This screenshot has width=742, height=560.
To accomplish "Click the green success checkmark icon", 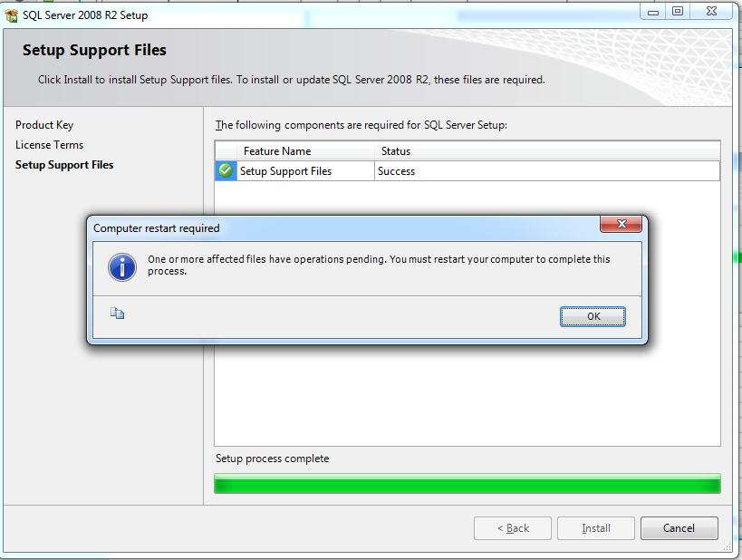I will pyautogui.click(x=226, y=170).
